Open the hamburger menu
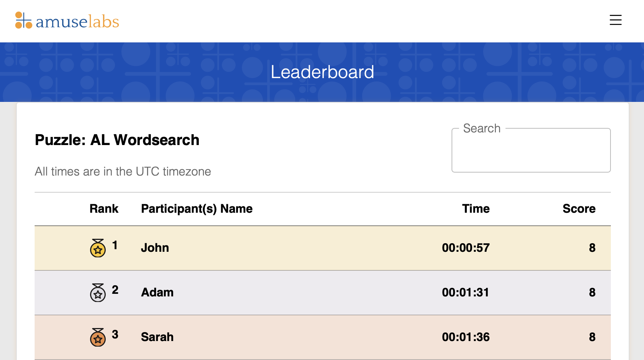The height and width of the screenshot is (360, 644). click(x=615, y=20)
